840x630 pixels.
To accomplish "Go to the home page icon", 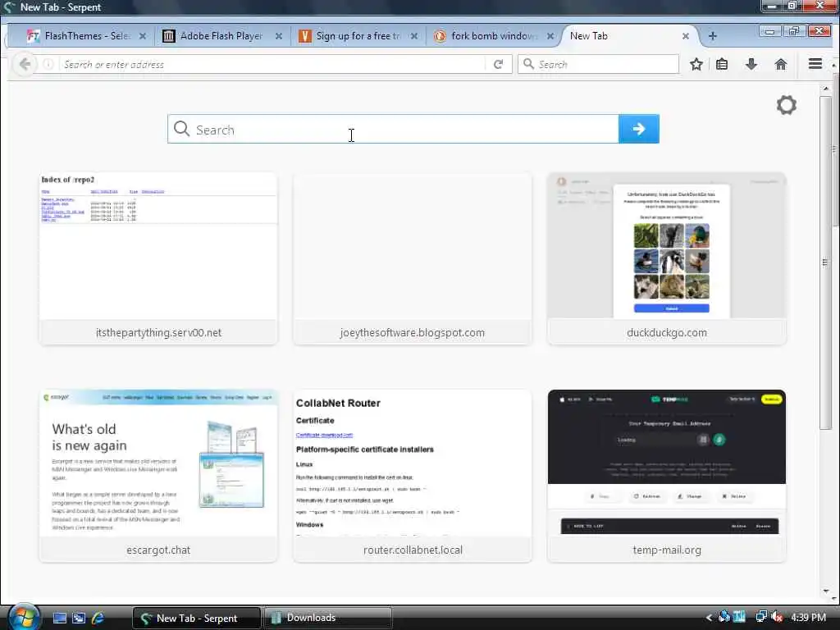I will pyautogui.click(x=781, y=64).
